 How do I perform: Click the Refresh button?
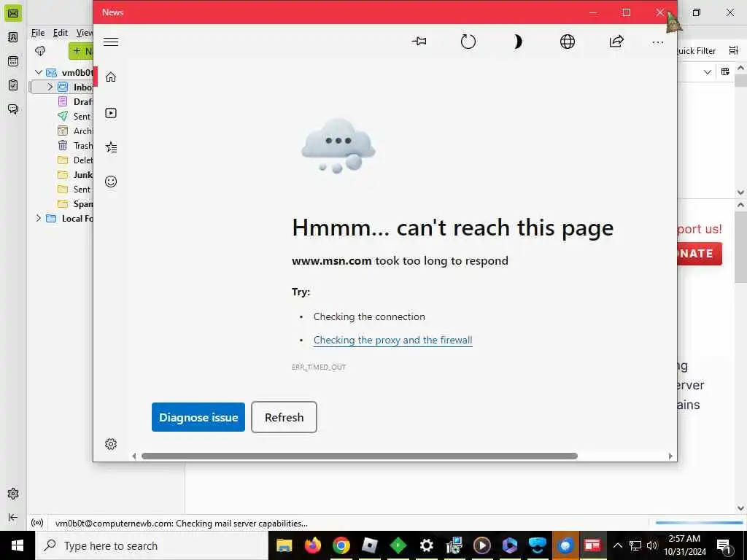(284, 417)
